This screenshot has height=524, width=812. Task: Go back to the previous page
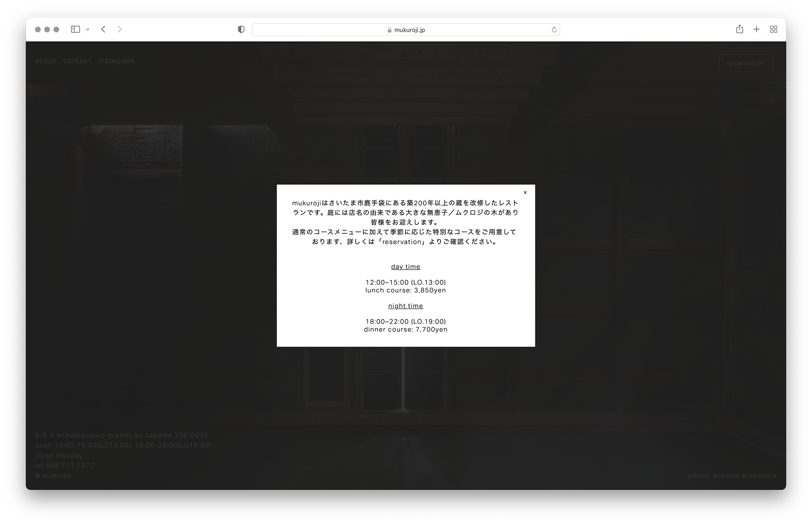coord(104,29)
